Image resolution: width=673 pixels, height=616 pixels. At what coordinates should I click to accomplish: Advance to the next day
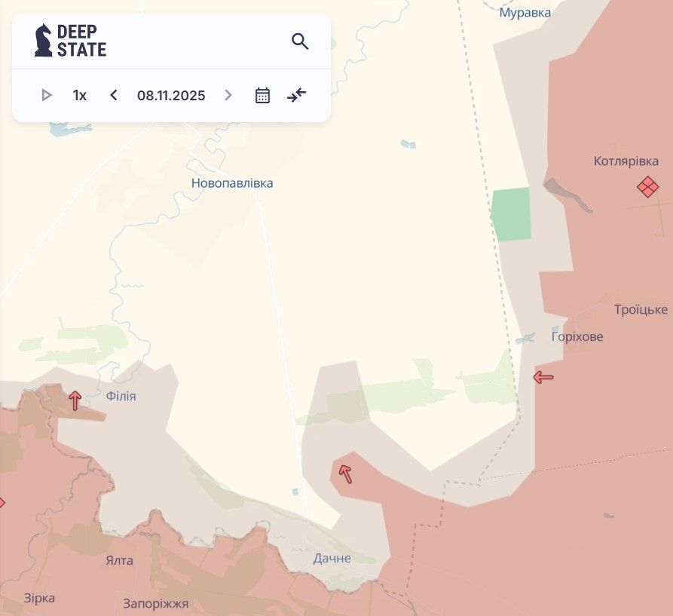point(228,96)
